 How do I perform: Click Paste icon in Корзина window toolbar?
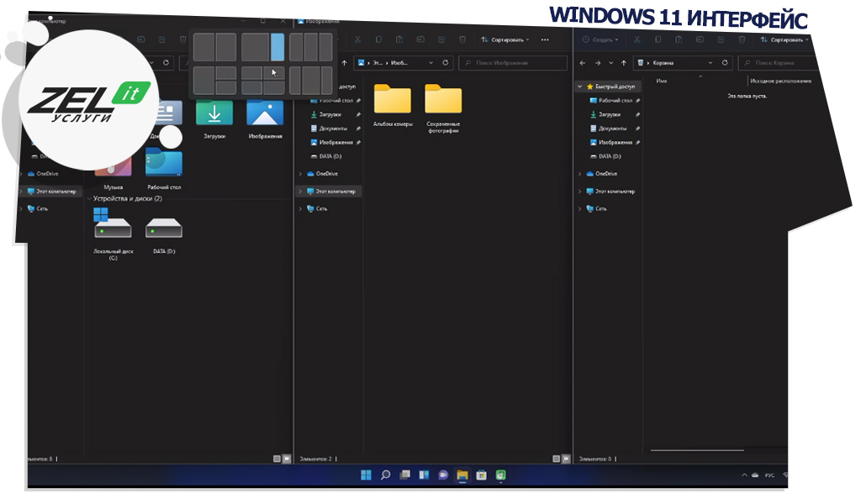coord(679,39)
